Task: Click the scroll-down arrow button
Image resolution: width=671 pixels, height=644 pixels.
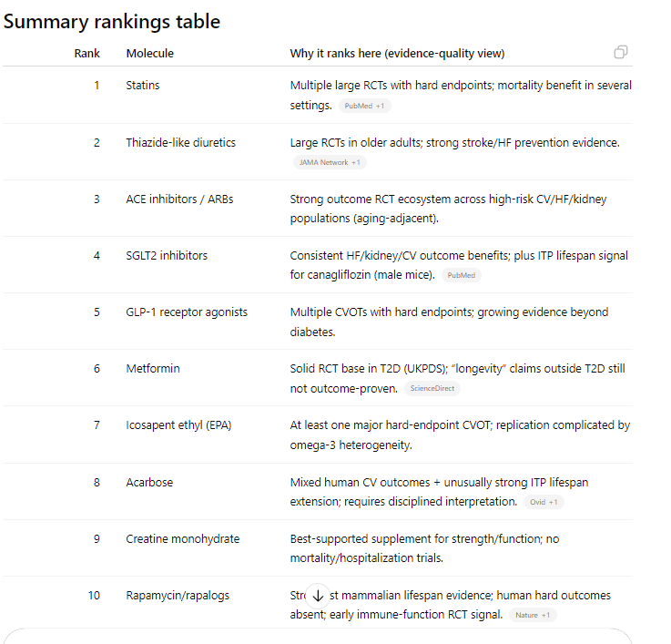Action: pyautogui.click(x=318, y=596)
